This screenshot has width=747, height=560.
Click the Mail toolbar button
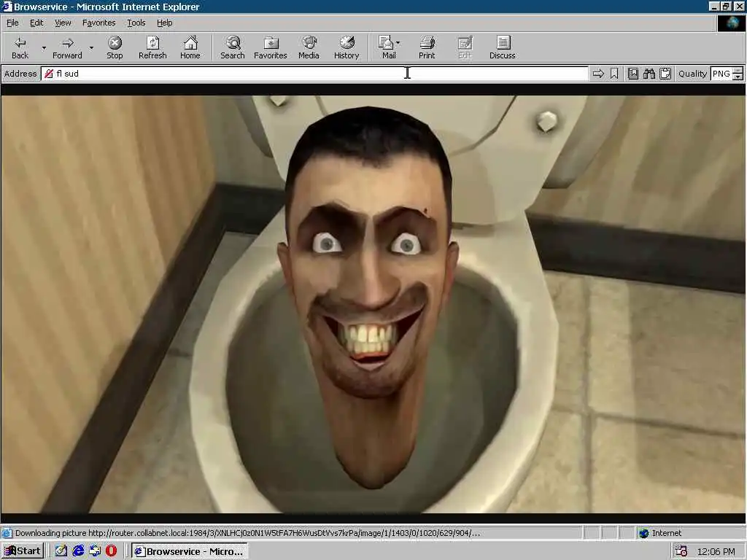(388, 47)
